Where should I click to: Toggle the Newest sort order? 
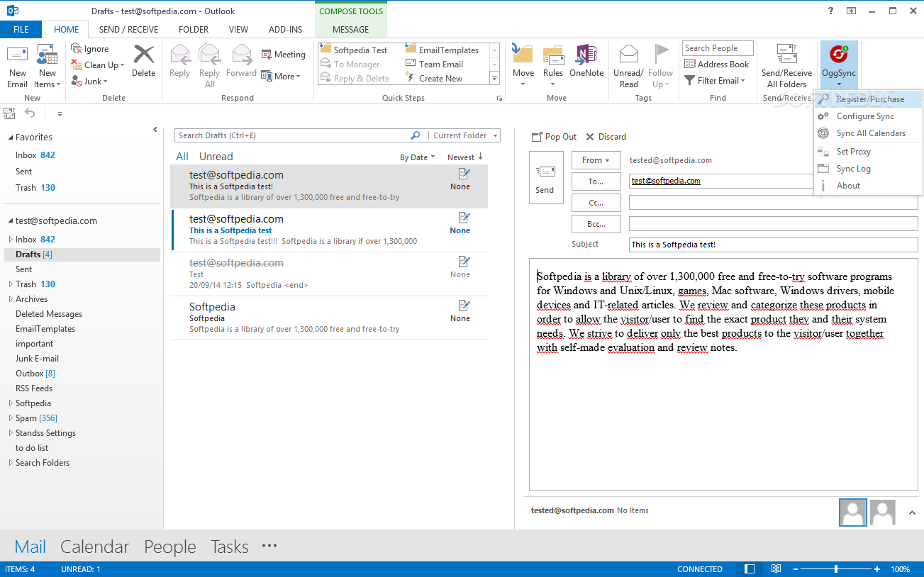pyautogui.click(x=464, y=157)
